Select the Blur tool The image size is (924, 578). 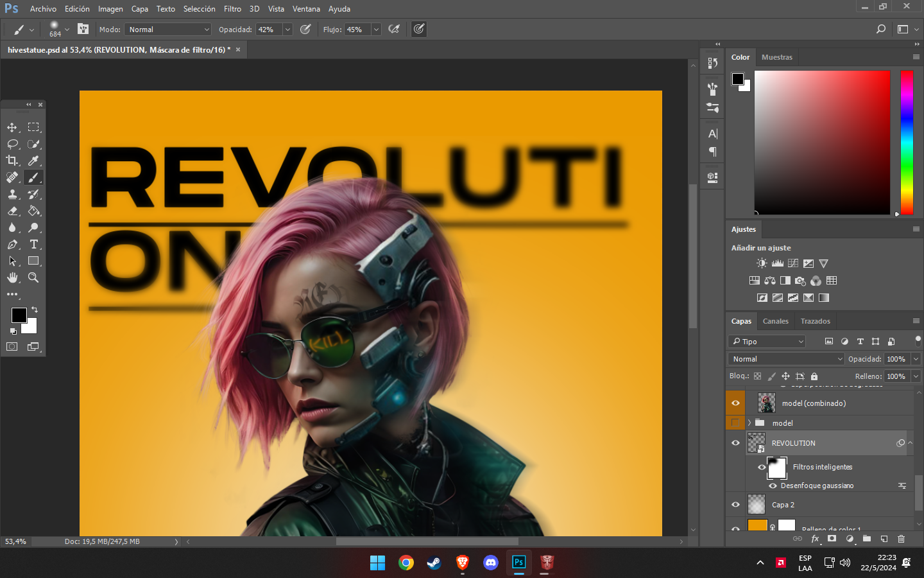click(12, 227)
